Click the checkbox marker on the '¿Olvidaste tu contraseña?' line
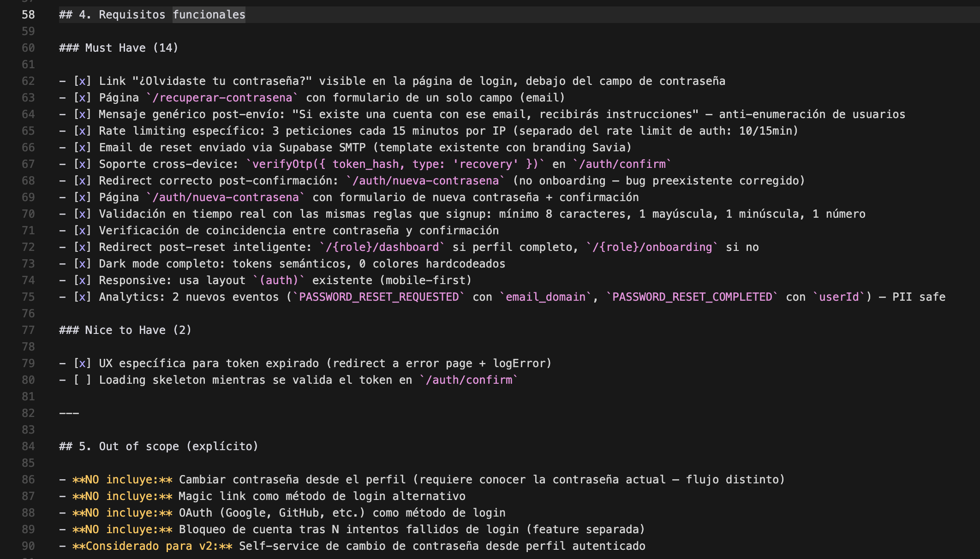The height and width of the screenshot is (559, 980). pos(82,81)
